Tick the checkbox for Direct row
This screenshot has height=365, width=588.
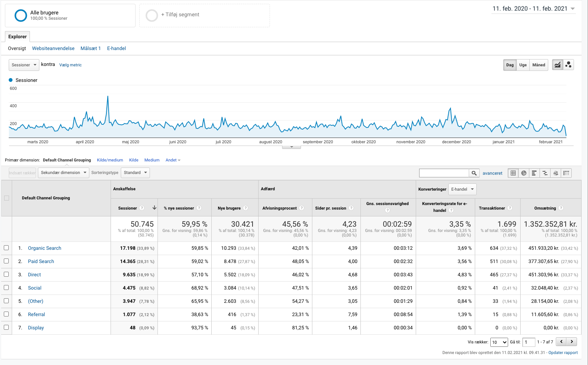[x=6, y=274]
